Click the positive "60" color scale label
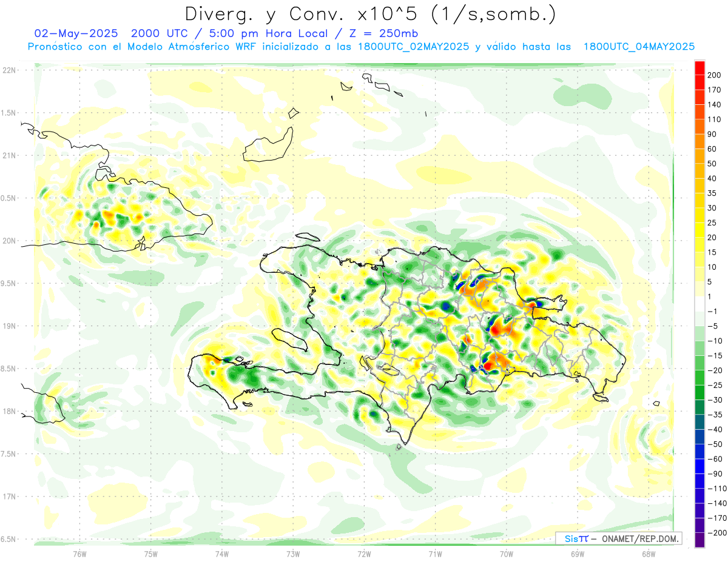This screenshot has width=728, height=562. pyautogui.click(x=712, y=149)
